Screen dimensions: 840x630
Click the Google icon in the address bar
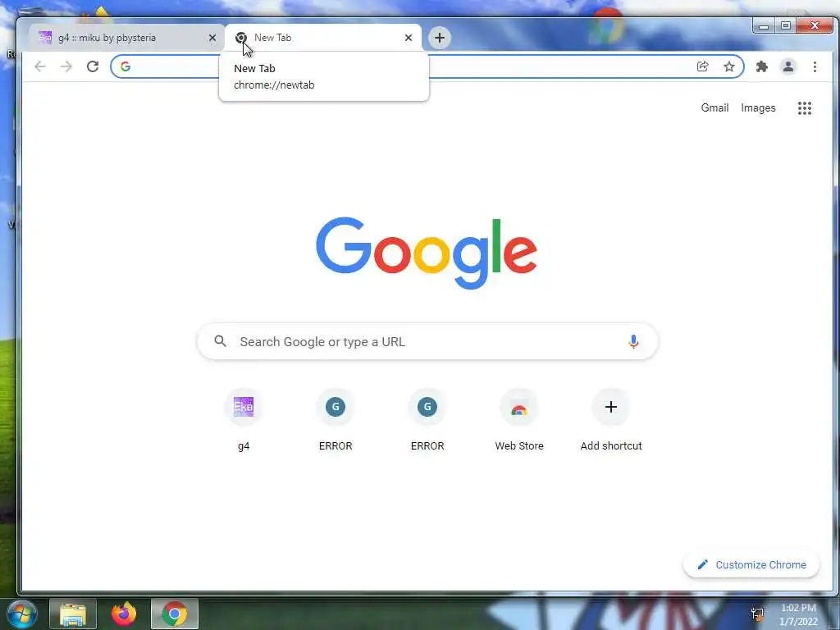coord(126,66)
